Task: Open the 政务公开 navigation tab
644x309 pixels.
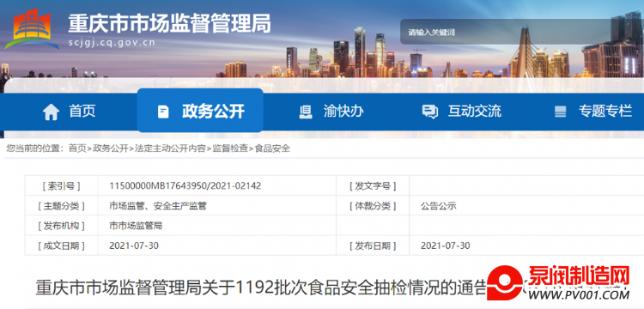Action: click(200, 111)
